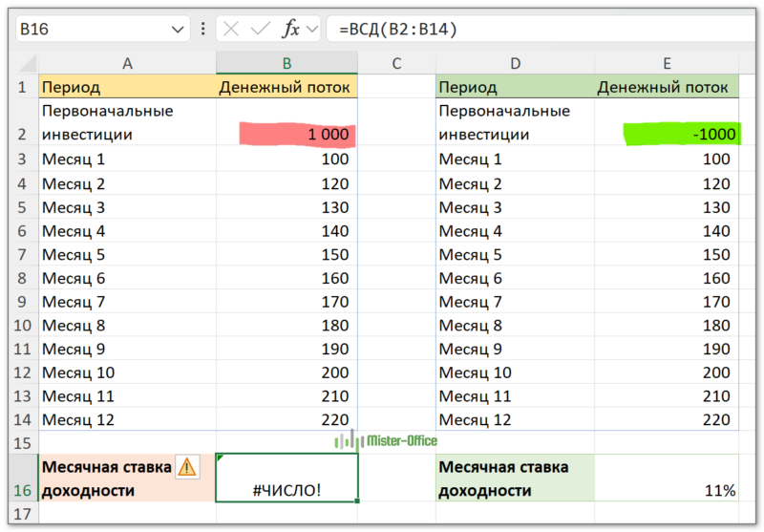The height and width of the screenshot is (532, 764).
Task: Click the Select All corner triangle
Action: tap(28, 64)
